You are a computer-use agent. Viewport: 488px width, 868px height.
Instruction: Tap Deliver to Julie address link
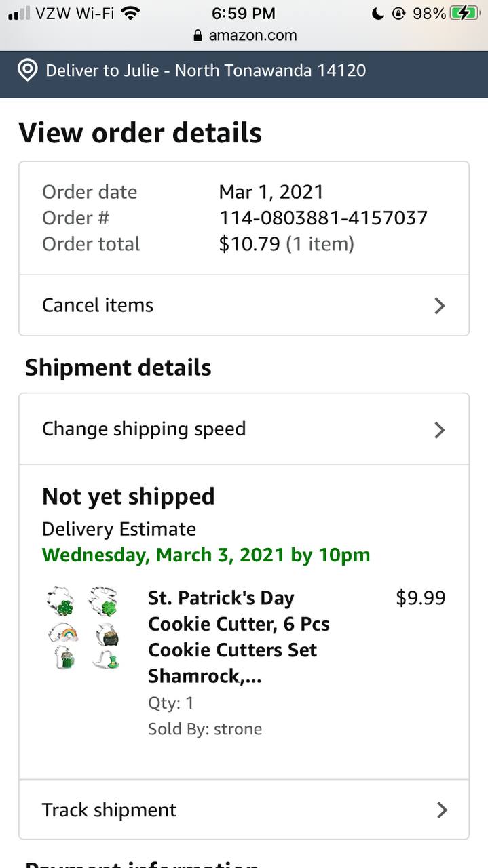click(x=206, y=71)
